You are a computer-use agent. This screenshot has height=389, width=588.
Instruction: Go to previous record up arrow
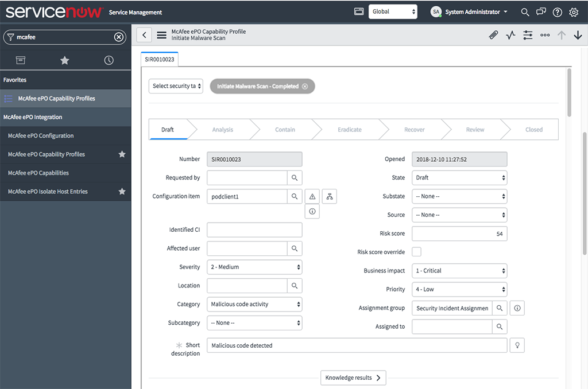pos(562,35)
